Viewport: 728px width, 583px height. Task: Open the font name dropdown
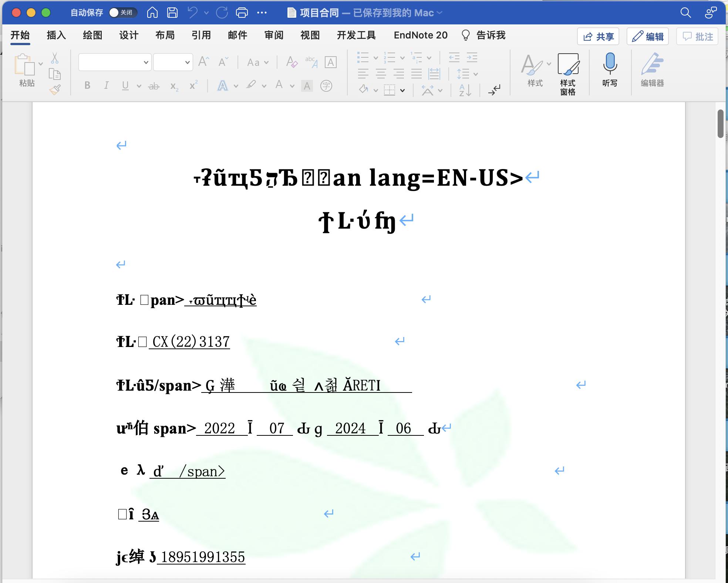click(146, 63)
